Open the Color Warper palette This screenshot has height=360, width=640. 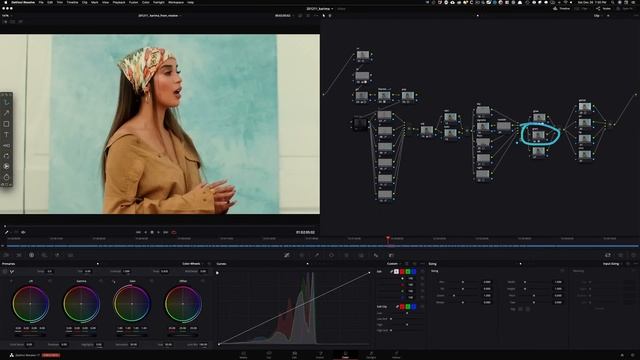click(302, 255)
